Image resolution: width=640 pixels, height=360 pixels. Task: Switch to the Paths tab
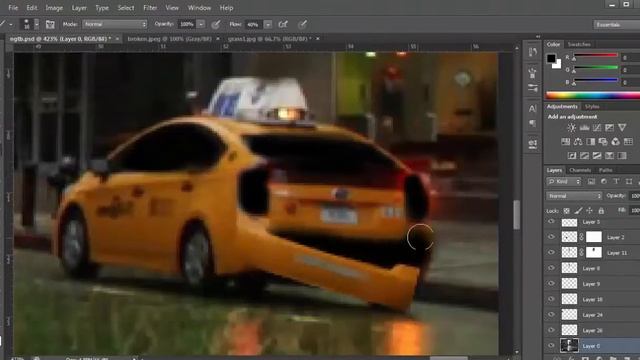click(606, 170)
